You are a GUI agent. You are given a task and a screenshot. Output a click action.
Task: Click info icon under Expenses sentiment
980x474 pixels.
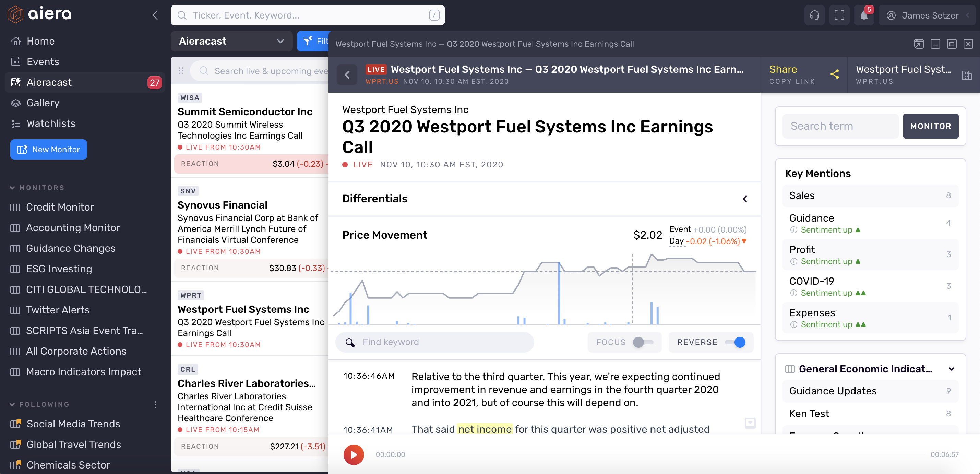pyautogui.click(x=793, y=324)
